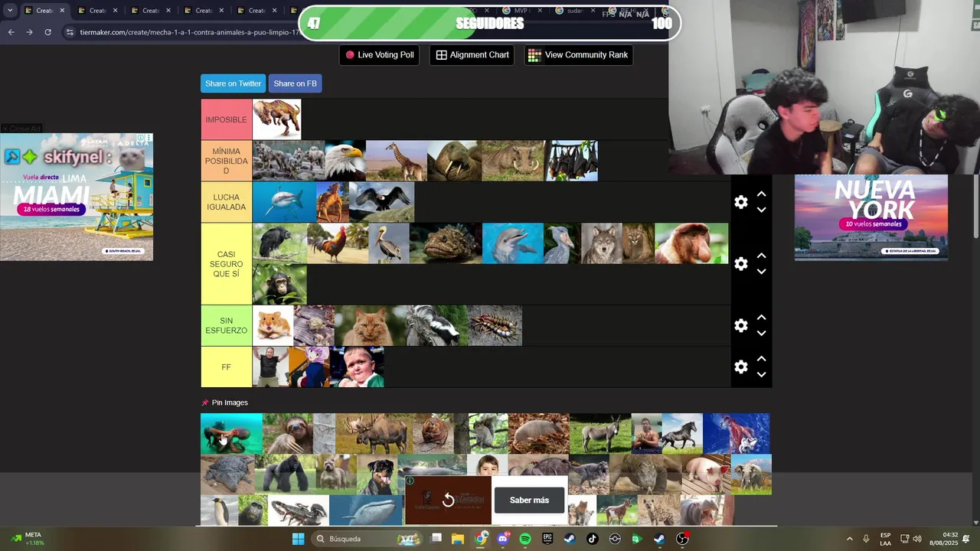Select the dinosaur image in IMPOSIBLE tier
The width and height of the screenshot is (980, 551).
click(x=276, y=119)
